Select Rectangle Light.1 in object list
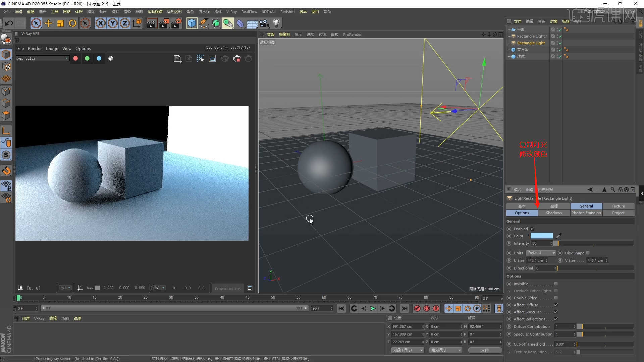644x362 pixels. click(x=532, y=36)
